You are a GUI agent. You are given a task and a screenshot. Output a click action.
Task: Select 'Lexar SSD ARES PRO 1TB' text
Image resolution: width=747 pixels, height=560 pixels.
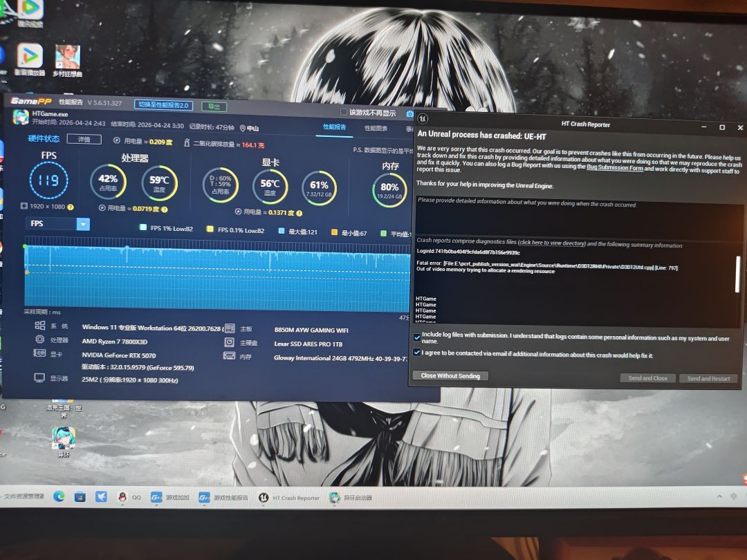[308, 344]
